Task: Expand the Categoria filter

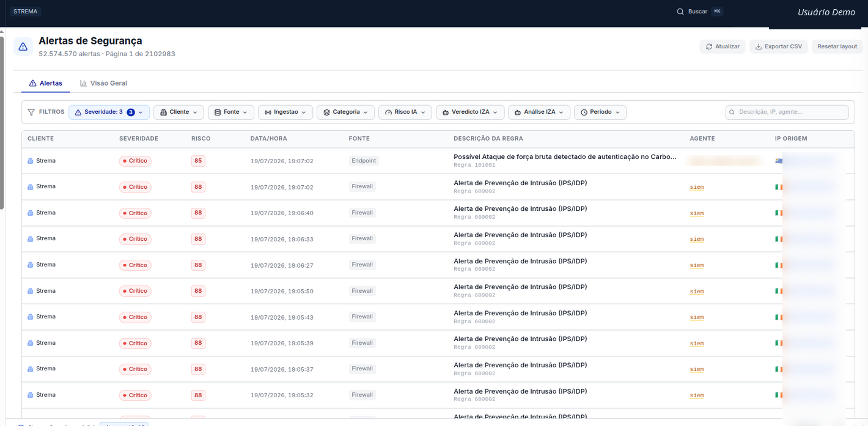Action: 345,112
